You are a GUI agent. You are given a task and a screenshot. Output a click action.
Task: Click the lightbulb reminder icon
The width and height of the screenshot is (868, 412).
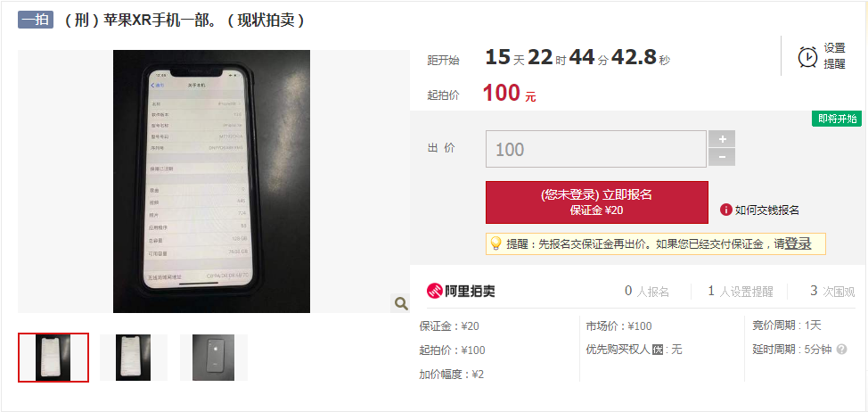click(496, 243)
